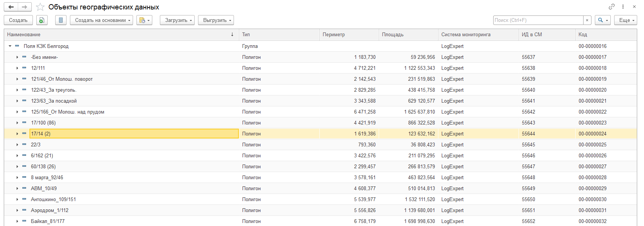The width and height of the screenshot is (644, 226).
Task: Collapse the 'Поля КЗК Белгород' group
Action: coord(10,46)
